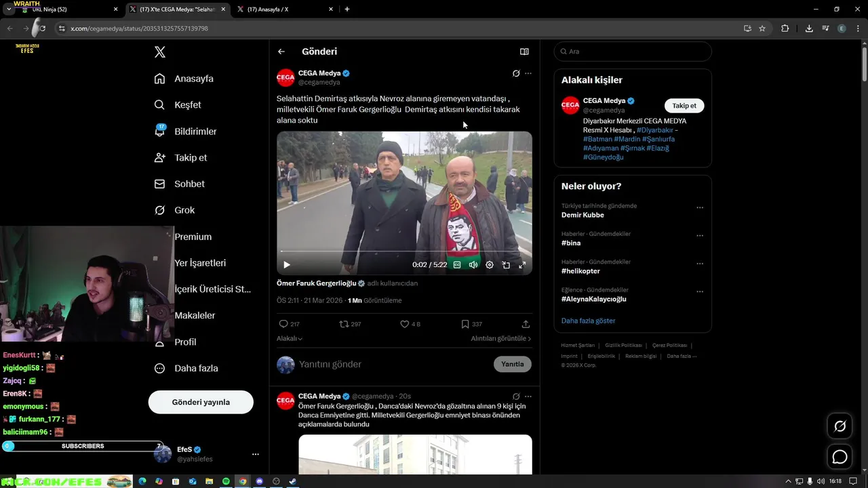Viewport: 868px width, 488px height.
Task: Toggle video captions (CC) button
Action: 457,265
